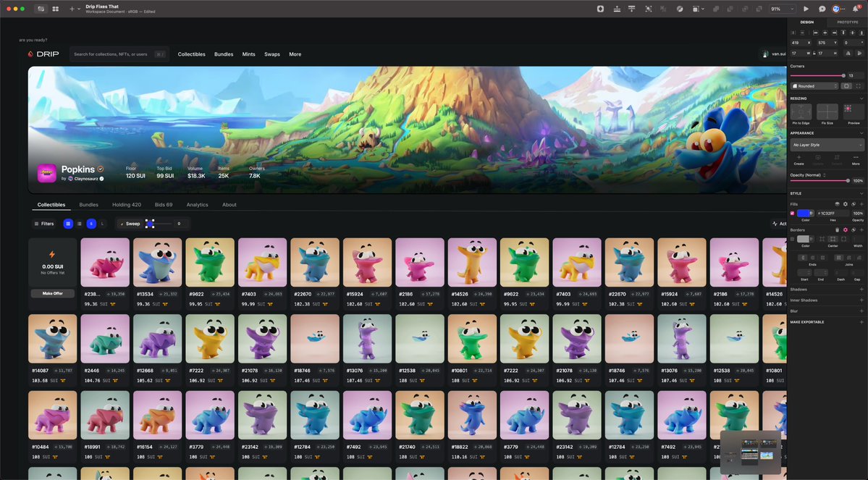
Task: Select the Pin to Edge resizing control
Action: (x=801, y=111)
